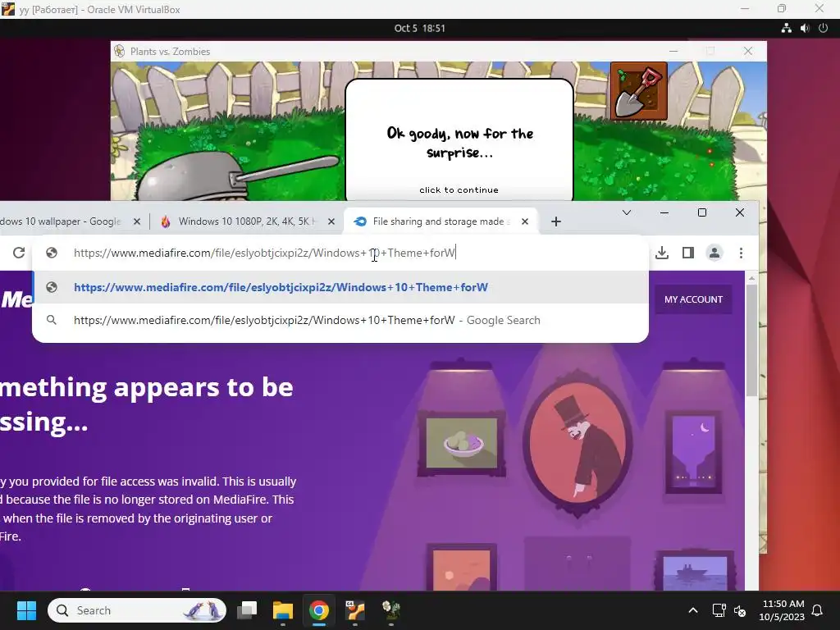
Task: Click the shovel icon in Plants vs. Zombies
Action: pos(638,91)
